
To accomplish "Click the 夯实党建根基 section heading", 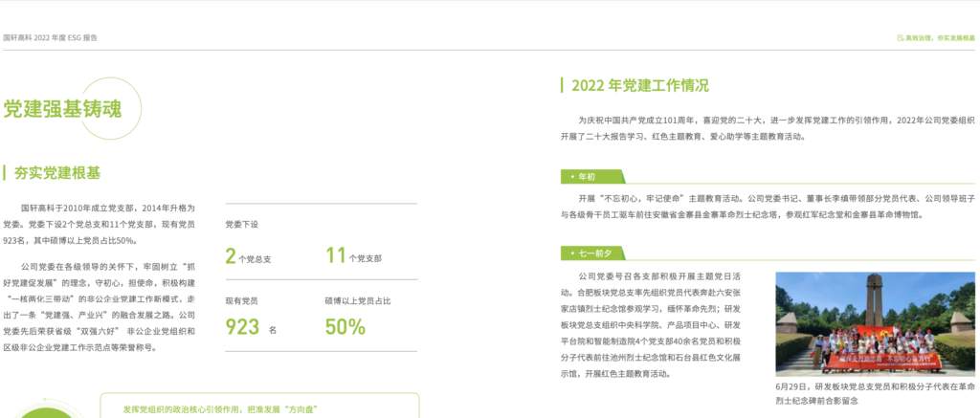I will (57, 173).
